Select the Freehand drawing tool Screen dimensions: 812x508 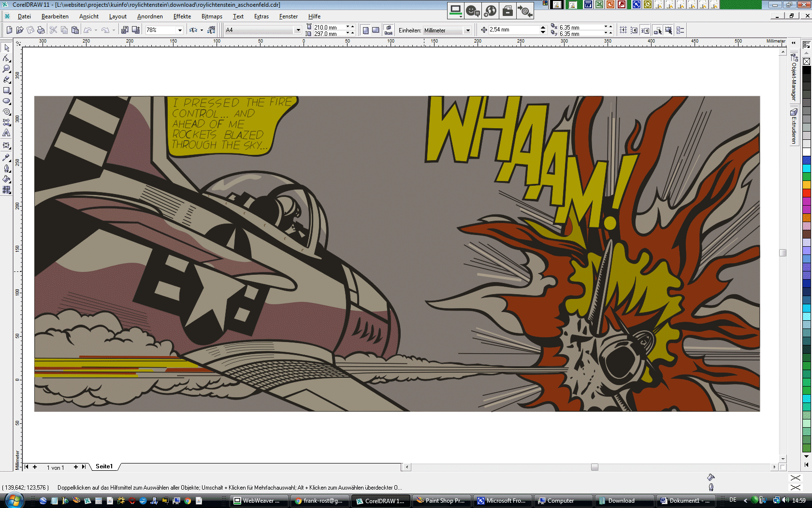pos(7,80)
